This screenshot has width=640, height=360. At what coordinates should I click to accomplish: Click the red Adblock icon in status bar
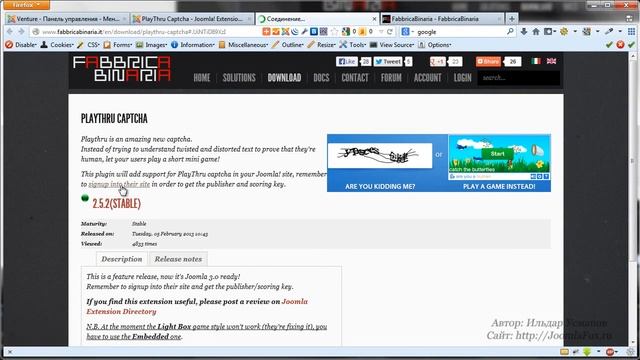tap(611, 352)
